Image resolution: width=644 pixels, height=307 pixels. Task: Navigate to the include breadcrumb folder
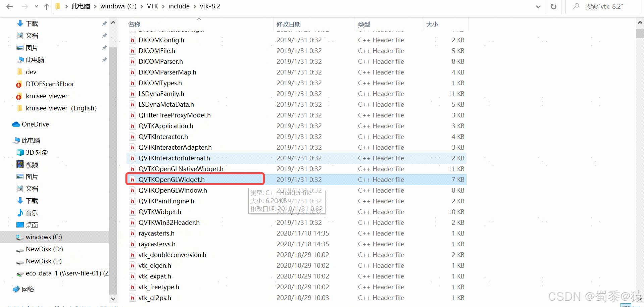coord(179,6)
